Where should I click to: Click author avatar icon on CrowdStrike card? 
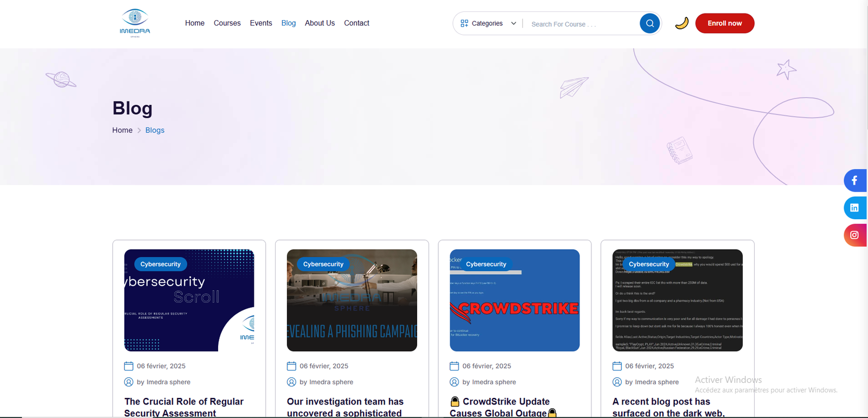click(x=454, y=382)
